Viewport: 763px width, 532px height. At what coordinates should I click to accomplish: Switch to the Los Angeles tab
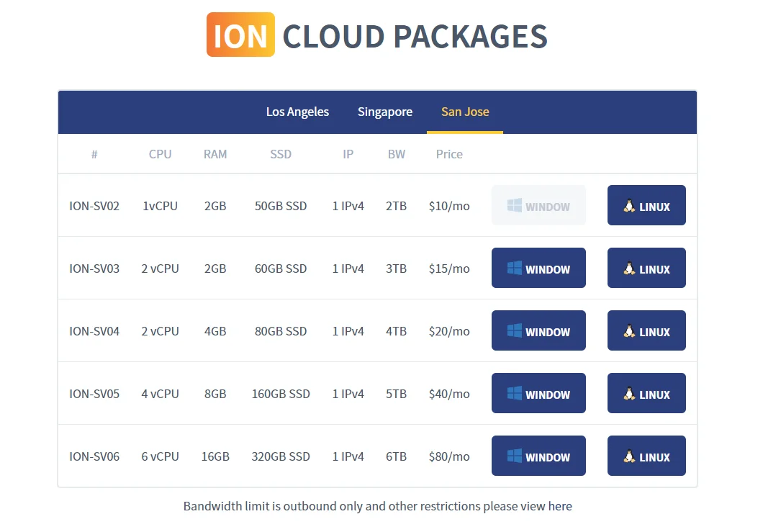[x=297, y=112]
